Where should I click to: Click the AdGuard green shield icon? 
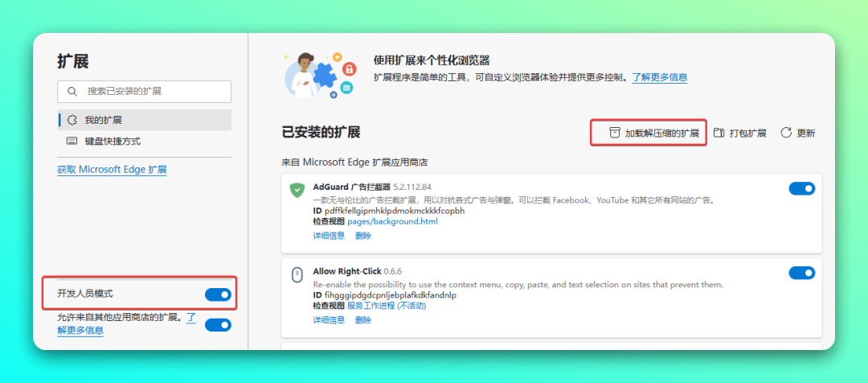point(297,190)
